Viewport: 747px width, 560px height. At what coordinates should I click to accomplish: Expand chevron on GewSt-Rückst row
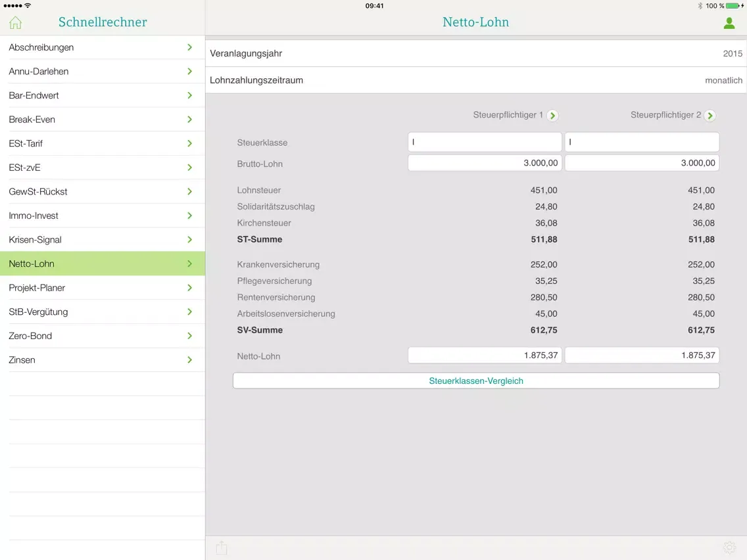pos(189,191)
